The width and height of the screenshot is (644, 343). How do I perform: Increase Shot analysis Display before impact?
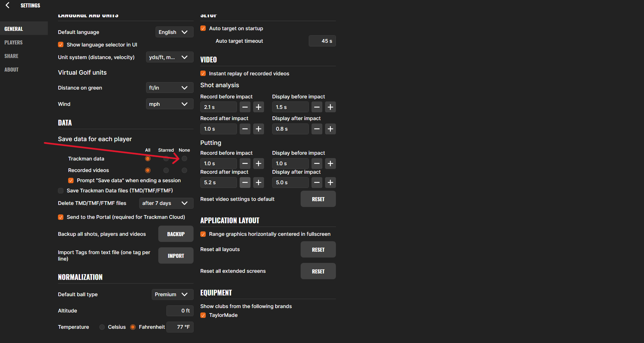coord(330,107)
